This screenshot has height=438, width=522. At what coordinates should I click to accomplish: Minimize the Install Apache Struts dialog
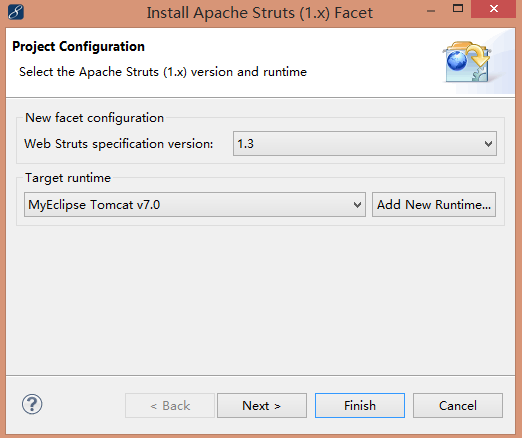pyautogui.click(x=431, y=11)
